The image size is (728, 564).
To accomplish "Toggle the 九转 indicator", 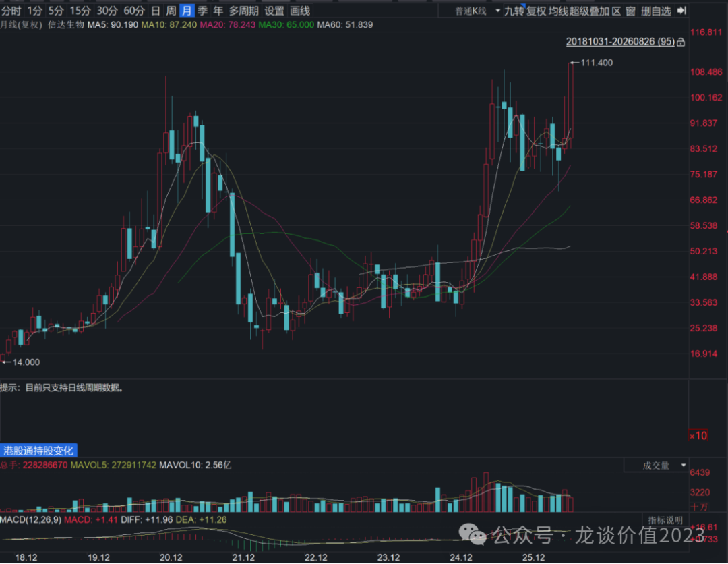I will click(514, 11).
